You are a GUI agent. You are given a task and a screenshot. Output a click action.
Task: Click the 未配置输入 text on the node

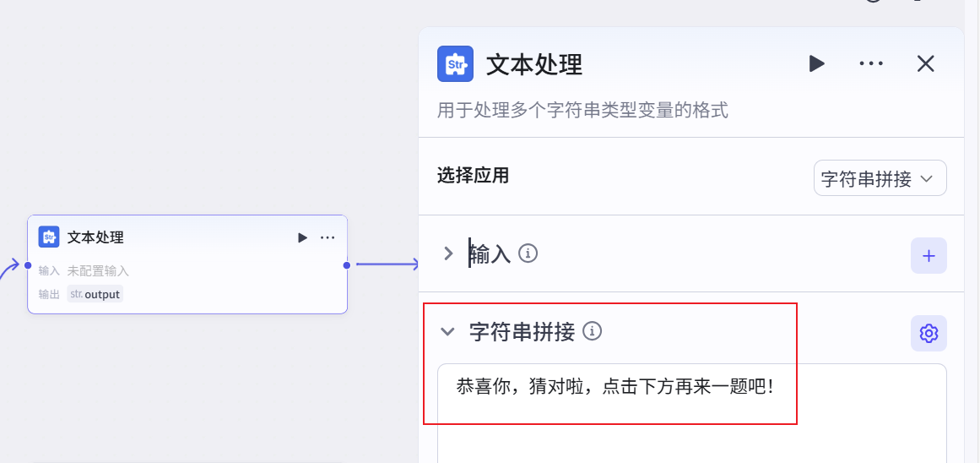[98, 271]
